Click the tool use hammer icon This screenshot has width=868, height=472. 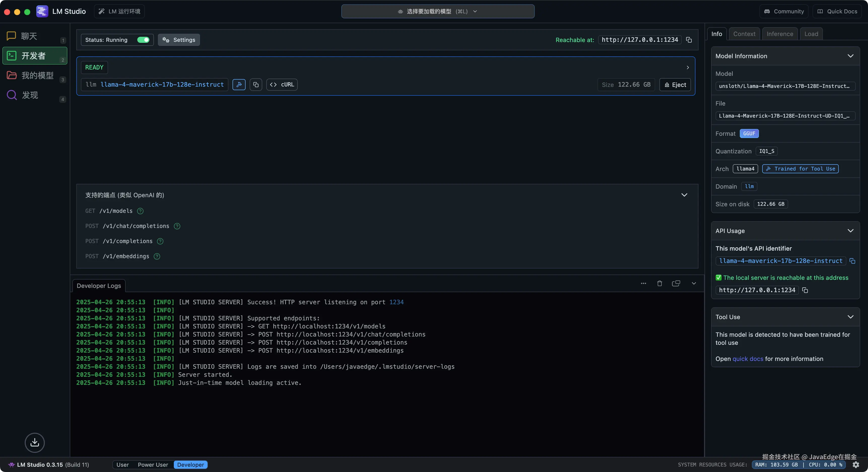click(239, 85)
